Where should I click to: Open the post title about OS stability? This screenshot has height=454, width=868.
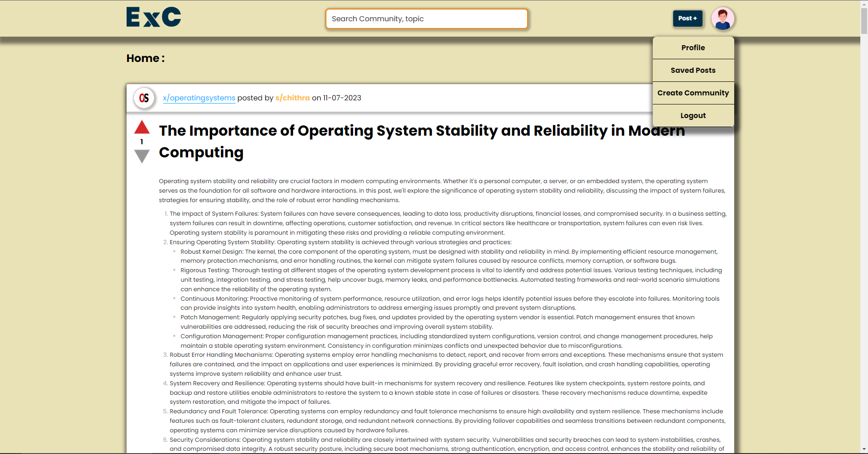pyautogui.click(x=422, y=142)
